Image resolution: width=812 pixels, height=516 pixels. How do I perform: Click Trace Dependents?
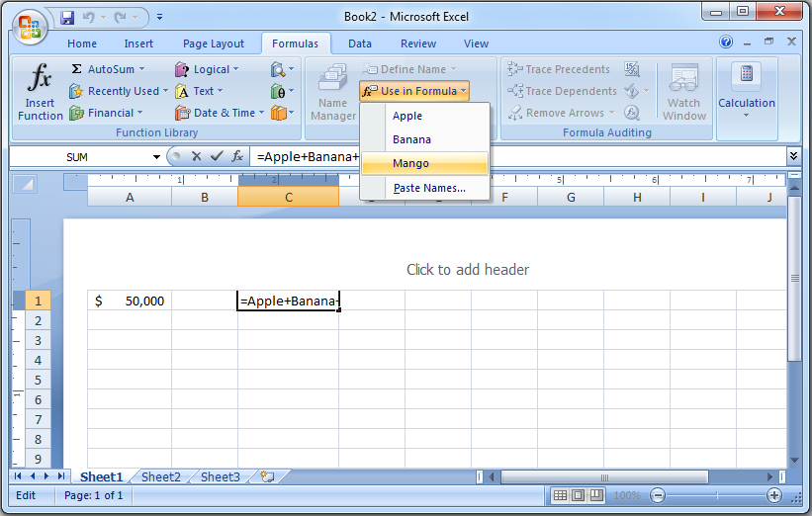tap(562, 91)
